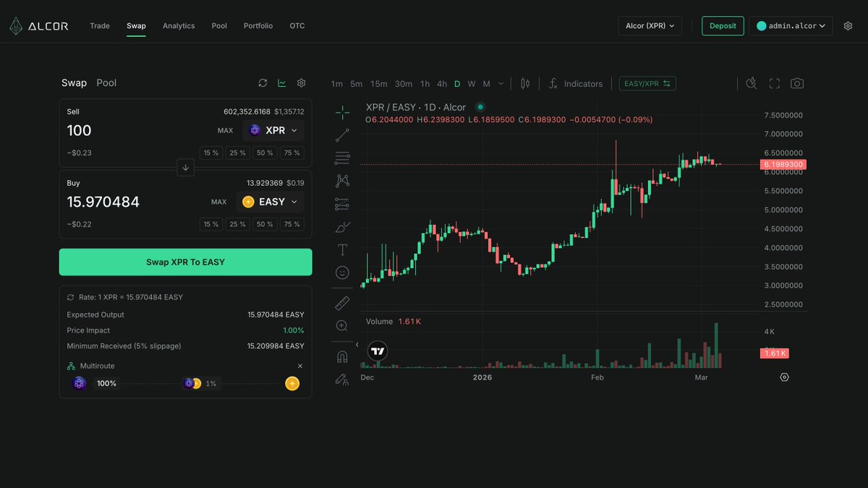Screen dimensions: 868x488
Task: Select the brush drawing tool
Action: (x=343, y=227)
